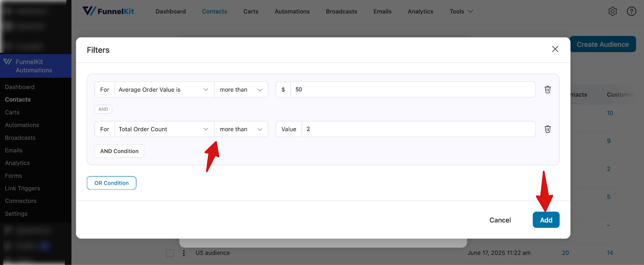The width and height of the screenshot is (644, 265).
Task: Add an AND Condition
Action: tap(119, 151)
